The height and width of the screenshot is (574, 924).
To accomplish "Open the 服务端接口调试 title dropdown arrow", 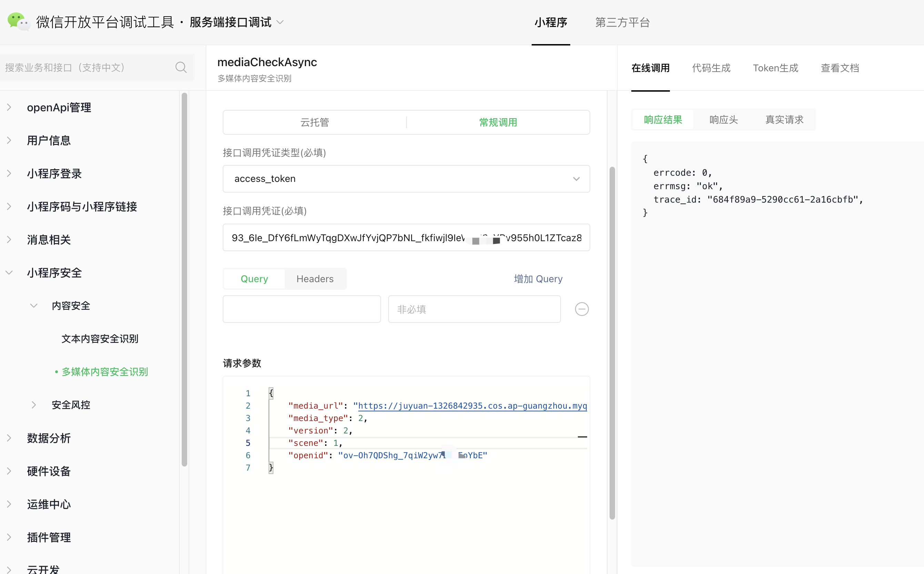I will [280, 22].
